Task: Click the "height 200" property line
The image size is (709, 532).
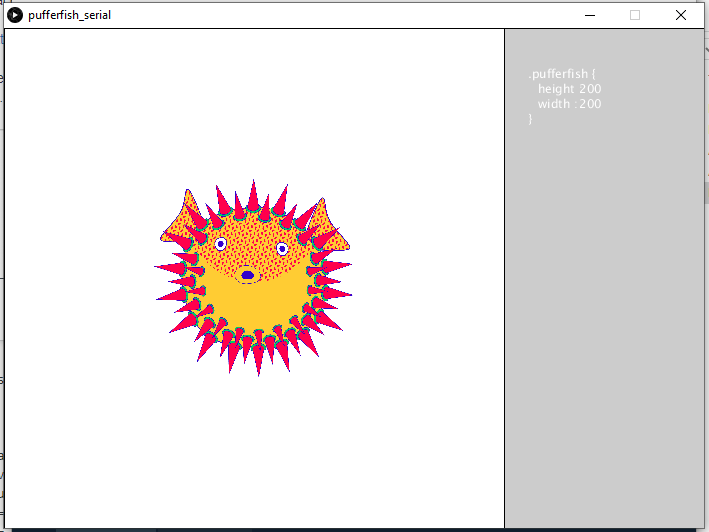Action: click(x=569, y=89)
